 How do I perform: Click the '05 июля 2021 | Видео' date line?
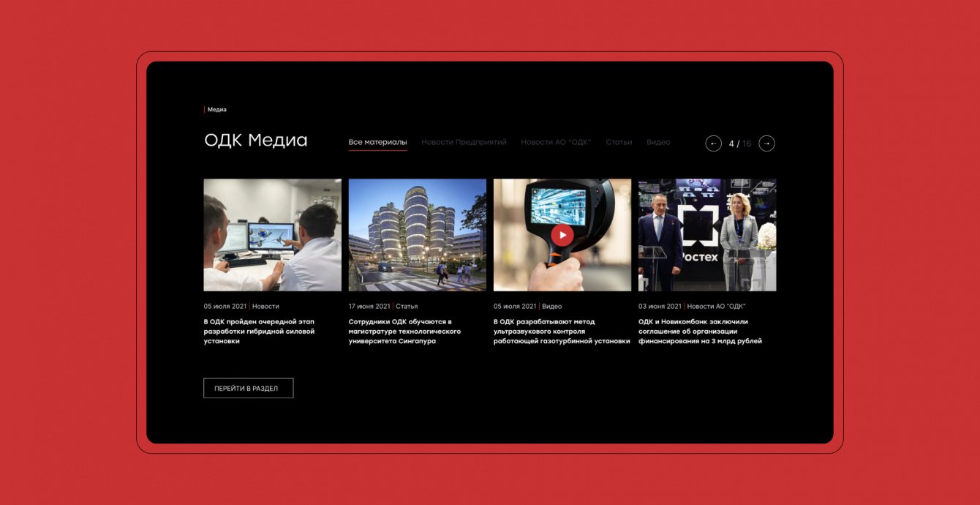[527, 306]
